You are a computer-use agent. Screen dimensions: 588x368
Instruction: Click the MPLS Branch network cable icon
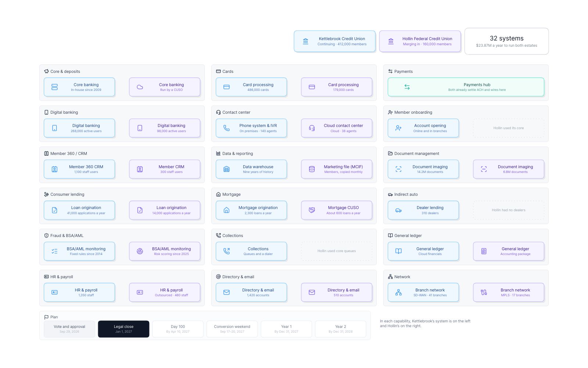coord(484,293)
